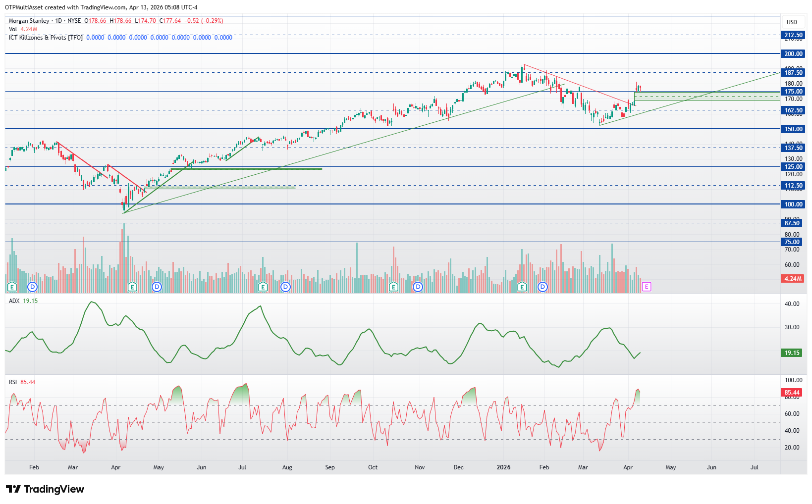812x504 pixels.
Task: Click the change value −0.52 (−0.29%)
Action: pyautogui.click(x=204, y=21)
